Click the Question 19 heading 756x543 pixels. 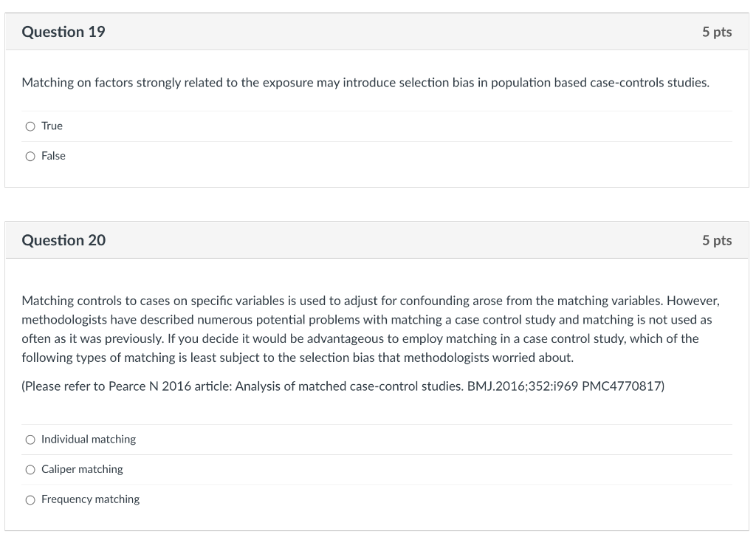coord(63,32)
